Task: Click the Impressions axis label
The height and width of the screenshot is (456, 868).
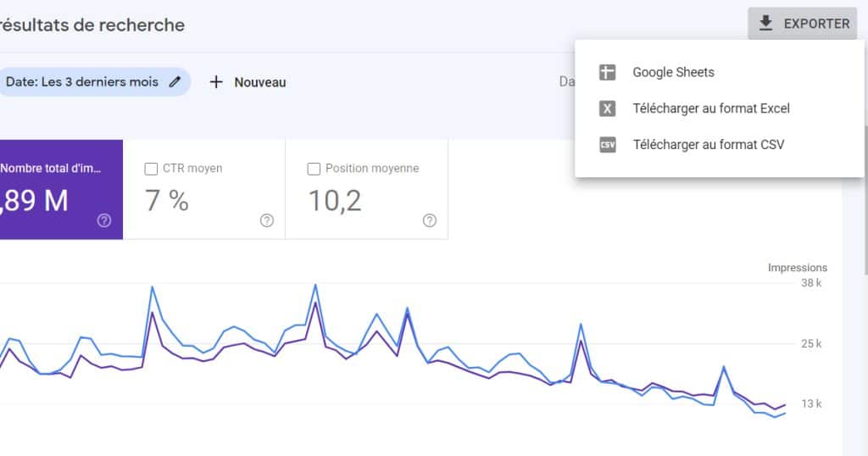Action: click(797, 268)
